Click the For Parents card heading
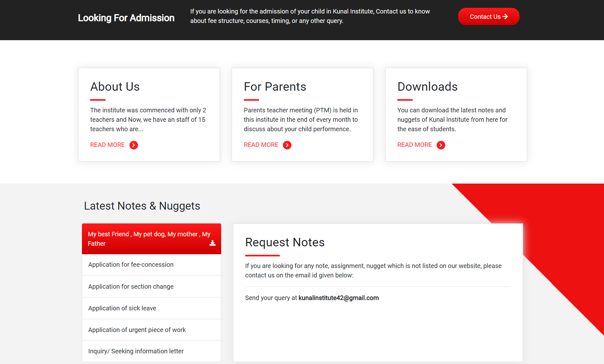 point(275,87)
